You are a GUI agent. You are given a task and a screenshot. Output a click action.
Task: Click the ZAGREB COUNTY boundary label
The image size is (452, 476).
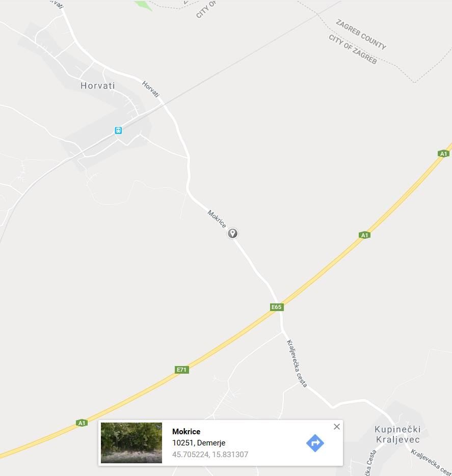361,34
